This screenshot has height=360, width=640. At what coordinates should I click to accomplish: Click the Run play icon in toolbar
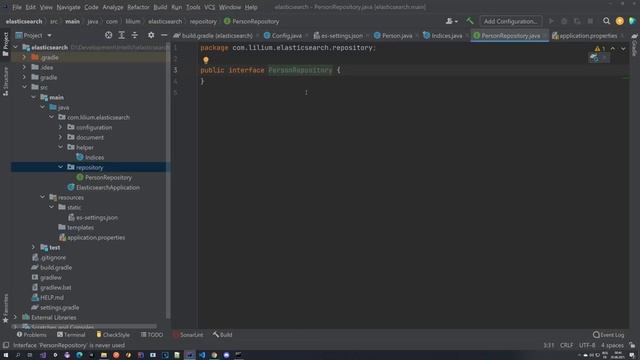point(551,21)
